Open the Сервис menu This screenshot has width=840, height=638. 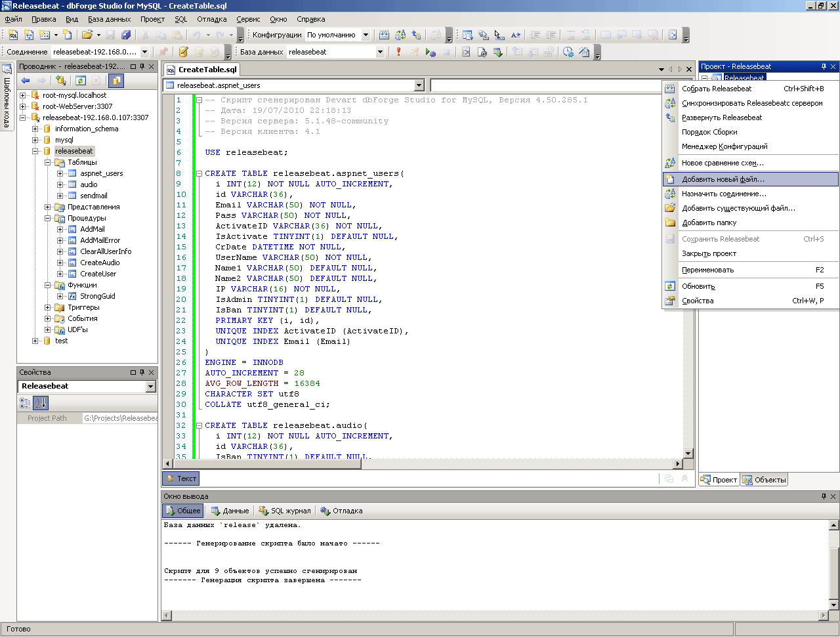point(248,19)
